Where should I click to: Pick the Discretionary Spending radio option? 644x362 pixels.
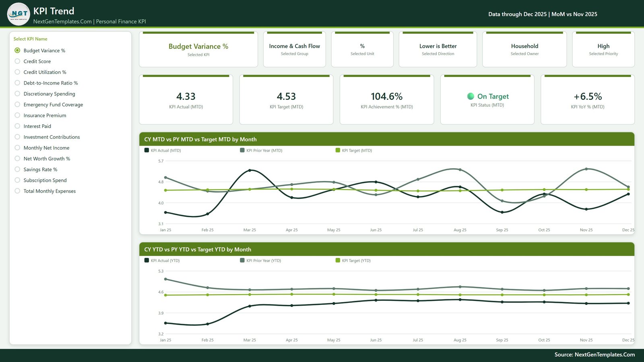(x=17, y=94)
